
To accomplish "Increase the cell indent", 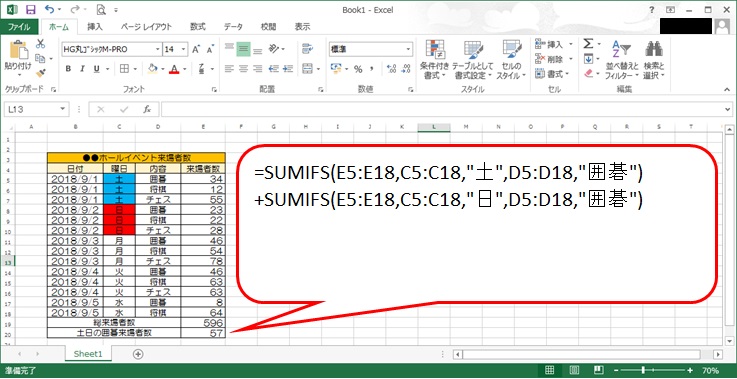I will pyautogui.click(x=288, y=69).
